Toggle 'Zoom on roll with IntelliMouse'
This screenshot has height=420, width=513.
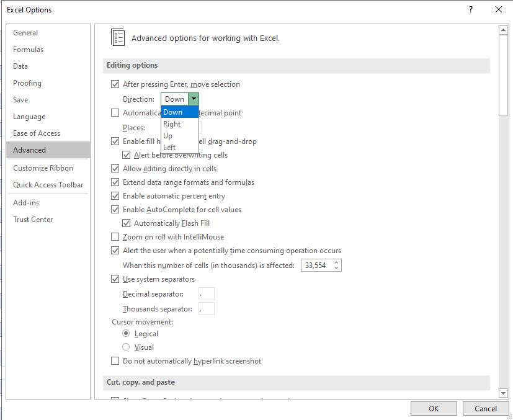point(115,236)
